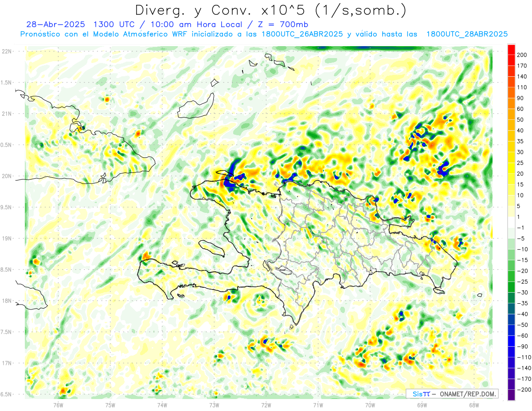Click the '7.5N' latitude label

pos(7,332)
